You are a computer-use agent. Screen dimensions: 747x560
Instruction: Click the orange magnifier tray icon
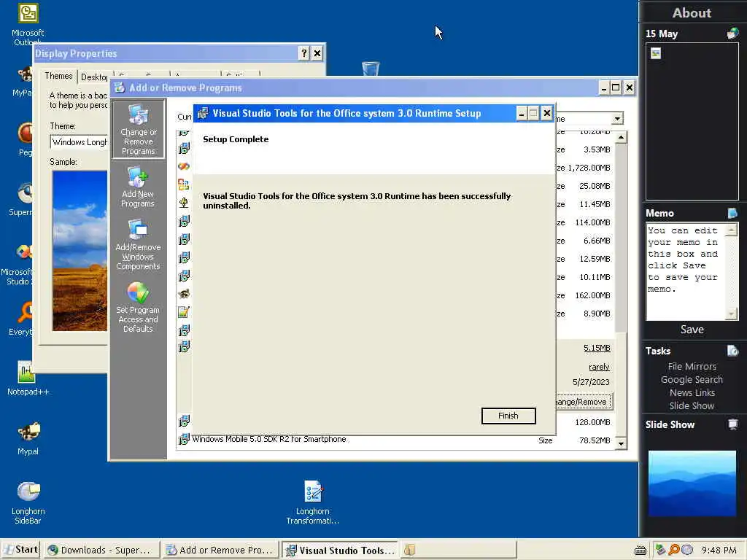coord(673,550)
